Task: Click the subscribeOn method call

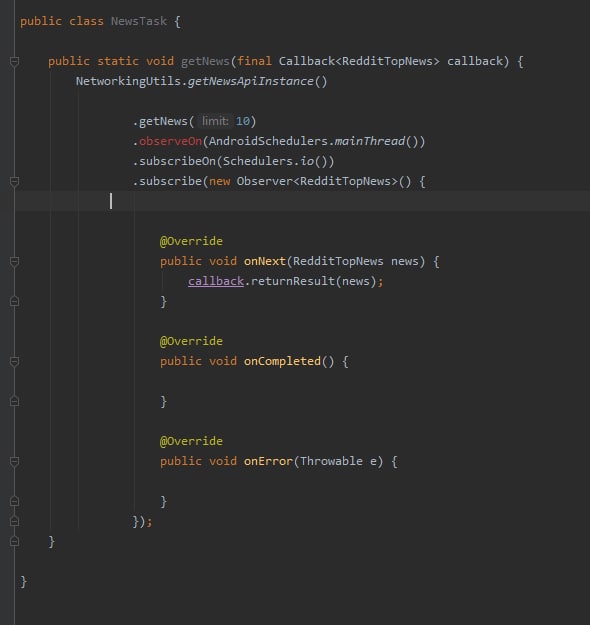Action: (x=177, y=161)
